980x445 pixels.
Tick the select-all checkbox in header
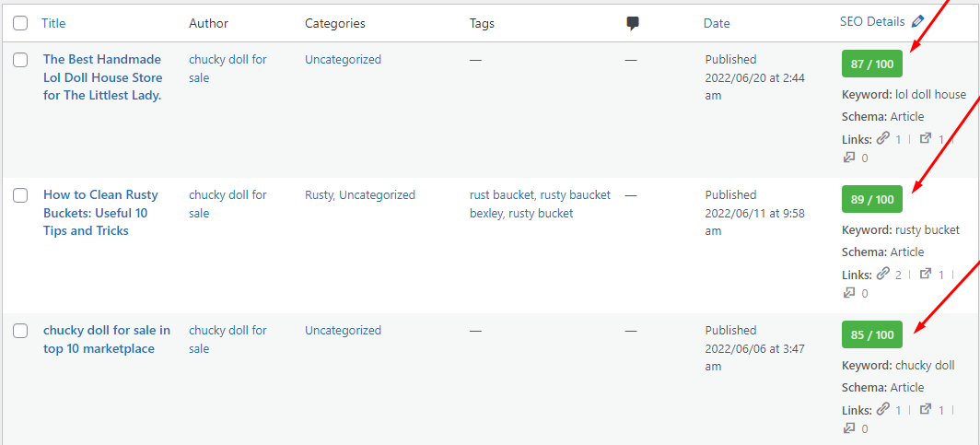(20, 23)
